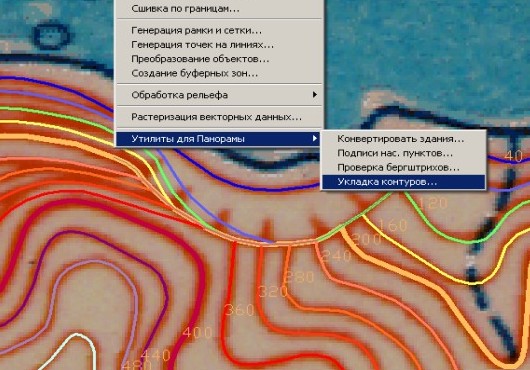Viewport: 530px width, 370px height.
Task: Click the contour label "320" on map
Action: (x=273, y=291)
